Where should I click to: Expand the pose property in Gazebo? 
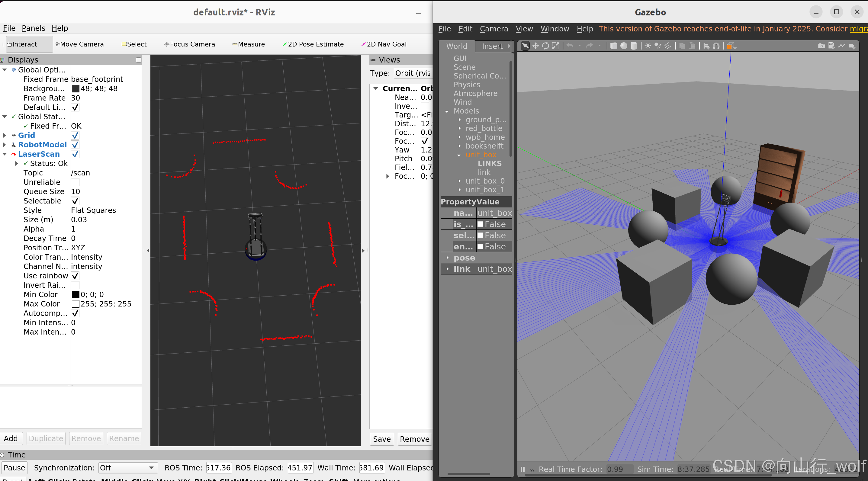[x=447, y=258]
